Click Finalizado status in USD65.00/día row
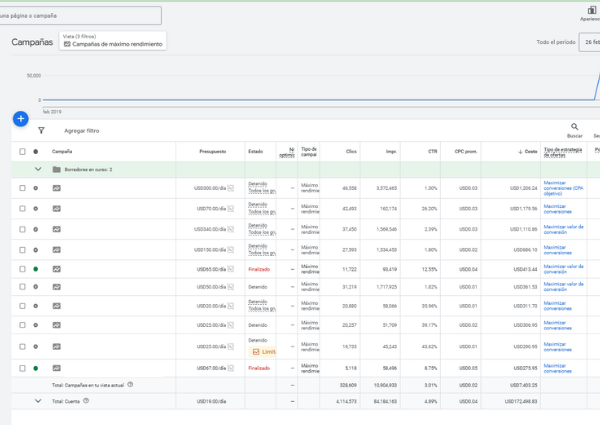The height and width of the screenshot is (425, 600). [x=259, y=269]
